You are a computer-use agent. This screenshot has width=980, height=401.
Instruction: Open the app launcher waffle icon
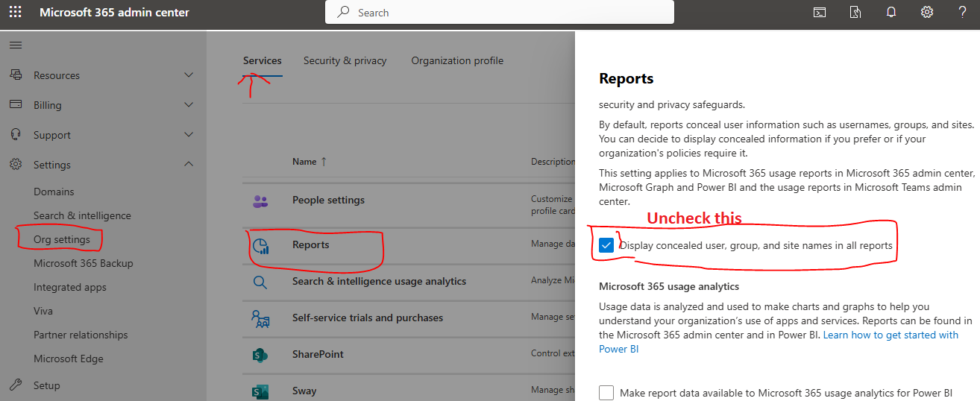tap(15, 13)
